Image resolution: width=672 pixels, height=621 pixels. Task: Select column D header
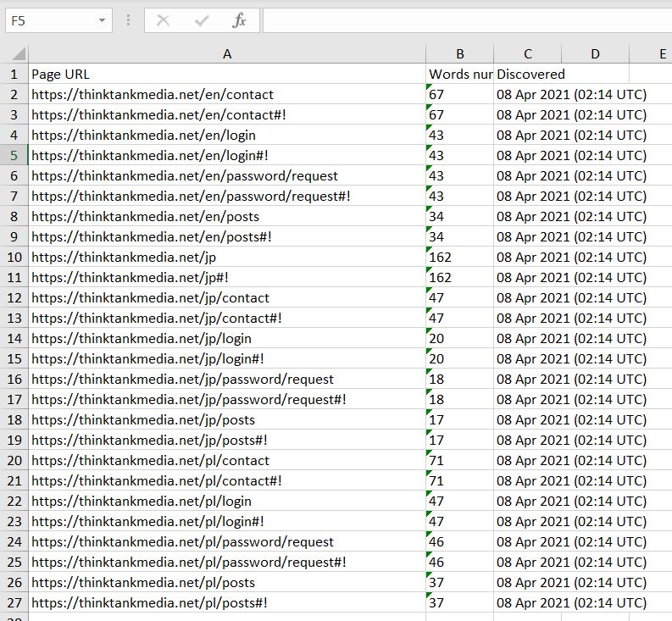click(595, 54)
